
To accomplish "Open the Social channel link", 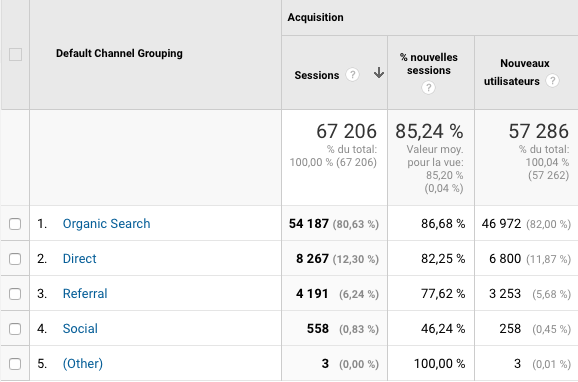I will click(x=80, y=329).
